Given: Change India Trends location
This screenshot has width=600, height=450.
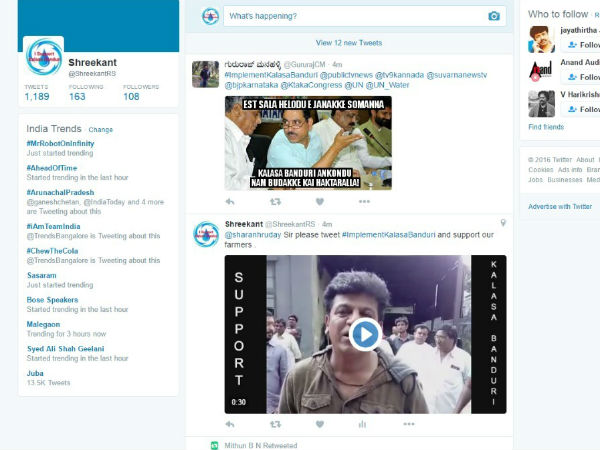Looking at the screenshot, I should point(101,130).
